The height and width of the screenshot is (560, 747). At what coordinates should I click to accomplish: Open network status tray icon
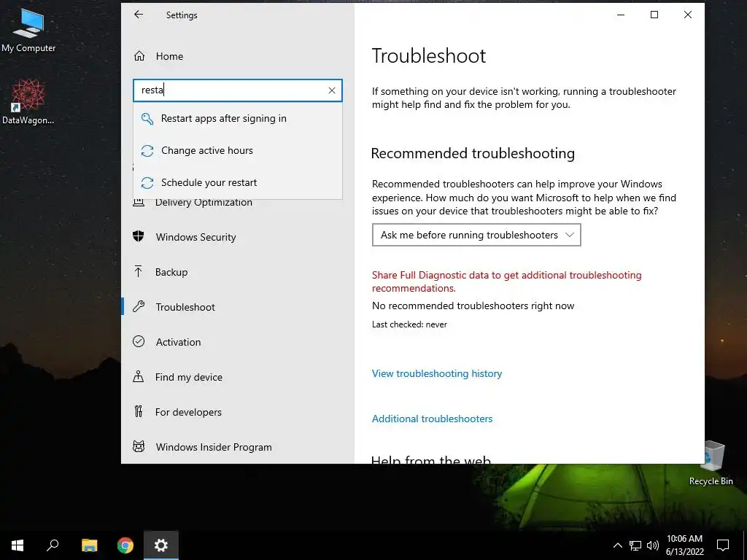[635, 545]
